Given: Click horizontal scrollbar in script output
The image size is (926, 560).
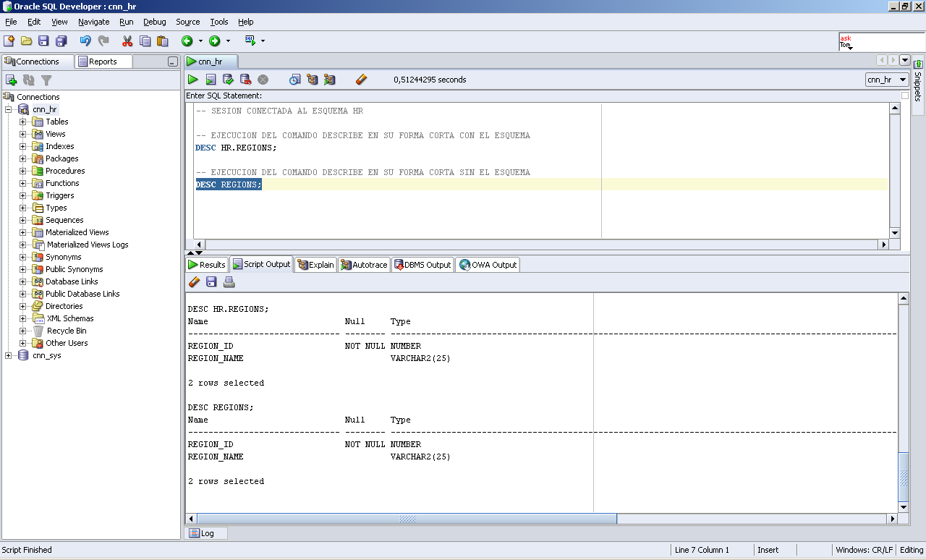Looking at the screenshot, I should tap(407, 519).
